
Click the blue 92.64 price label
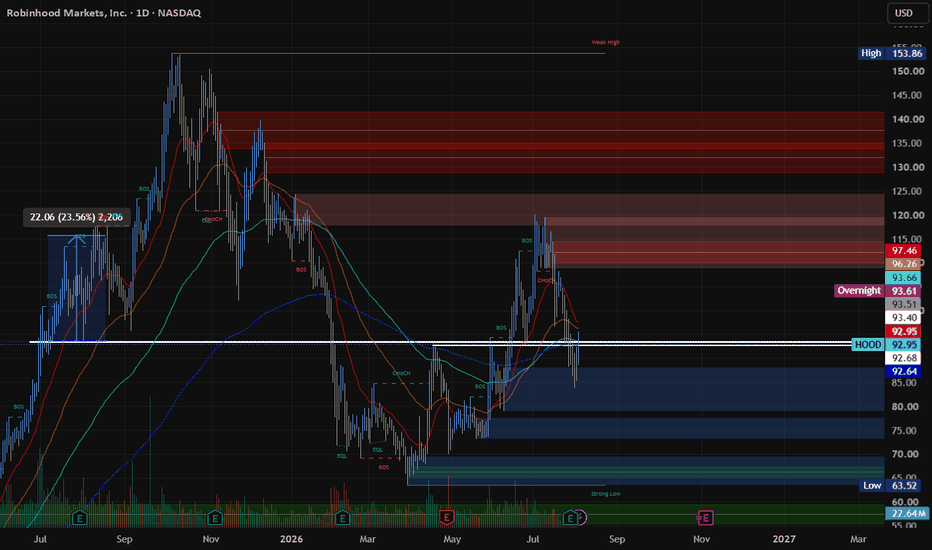coord(904,372)
